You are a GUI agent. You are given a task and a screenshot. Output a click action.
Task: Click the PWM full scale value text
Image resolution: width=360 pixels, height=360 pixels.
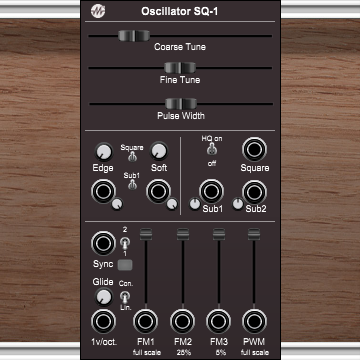coord(255,352)
